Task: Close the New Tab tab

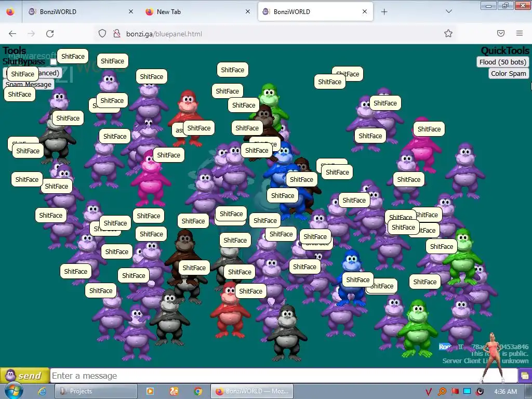Action: pyautogui.click(x=248, y=11)
